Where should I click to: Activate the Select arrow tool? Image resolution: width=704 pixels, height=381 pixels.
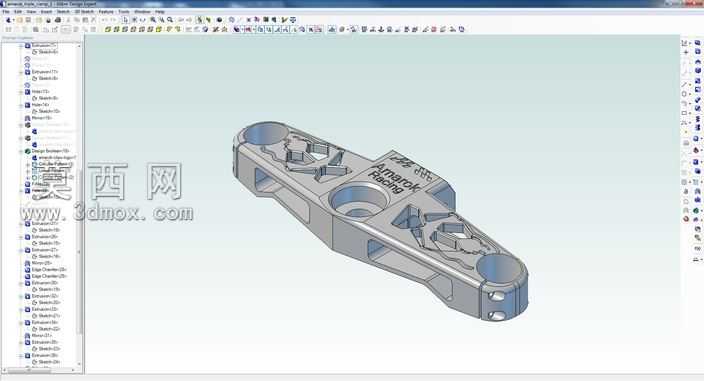click(125, 20)
